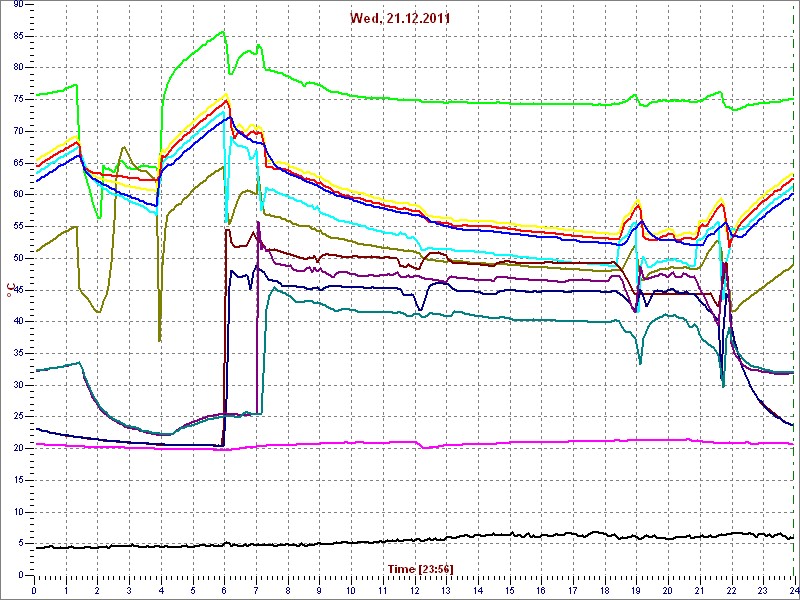Viewport: 800px width, 600px height.
Task: Click the 75 label on the temperature axis
Action: point(17,99)
